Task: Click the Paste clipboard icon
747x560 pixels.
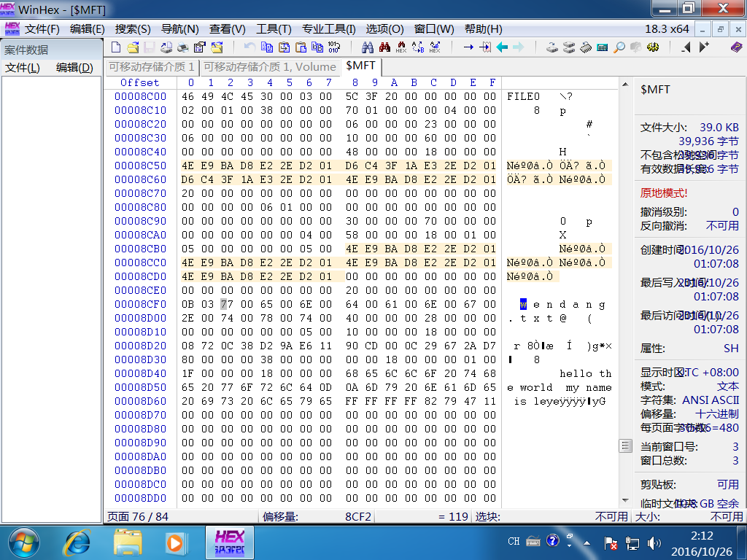Action: point(301,47)
